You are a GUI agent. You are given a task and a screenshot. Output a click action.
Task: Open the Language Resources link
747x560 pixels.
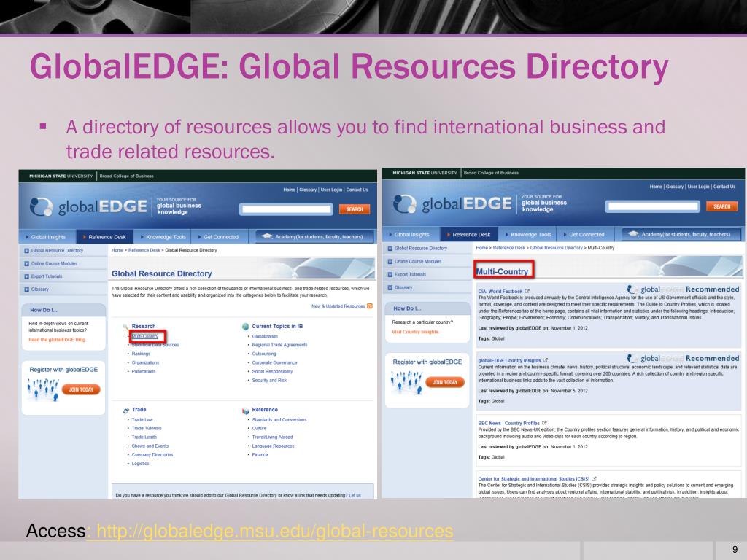pos(273,446)
